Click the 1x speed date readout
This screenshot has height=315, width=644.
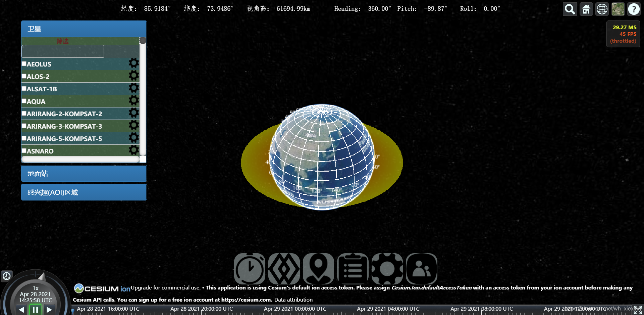(36, 294)
